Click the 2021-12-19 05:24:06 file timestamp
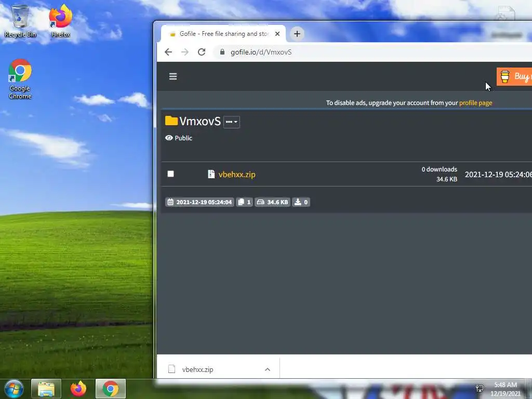The height and width of the screenshot is (399, 532). (498, 175)
